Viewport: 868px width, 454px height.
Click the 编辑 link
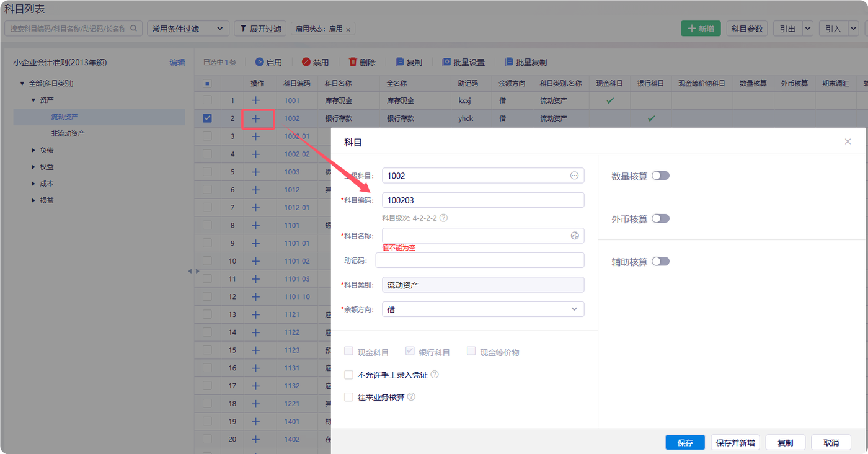pyautogui.click(x=177, y=62)
